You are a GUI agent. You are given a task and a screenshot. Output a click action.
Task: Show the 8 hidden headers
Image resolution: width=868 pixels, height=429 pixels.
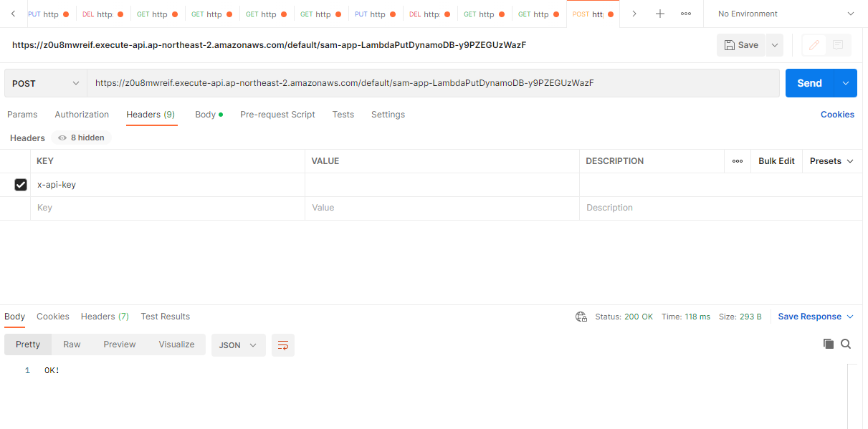click(81, 138)
